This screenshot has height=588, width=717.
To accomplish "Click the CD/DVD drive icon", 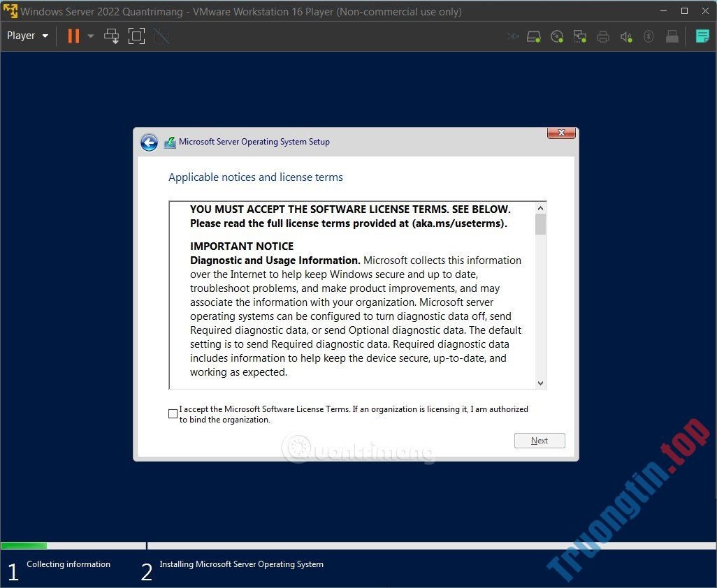I will tap(557, 36).
